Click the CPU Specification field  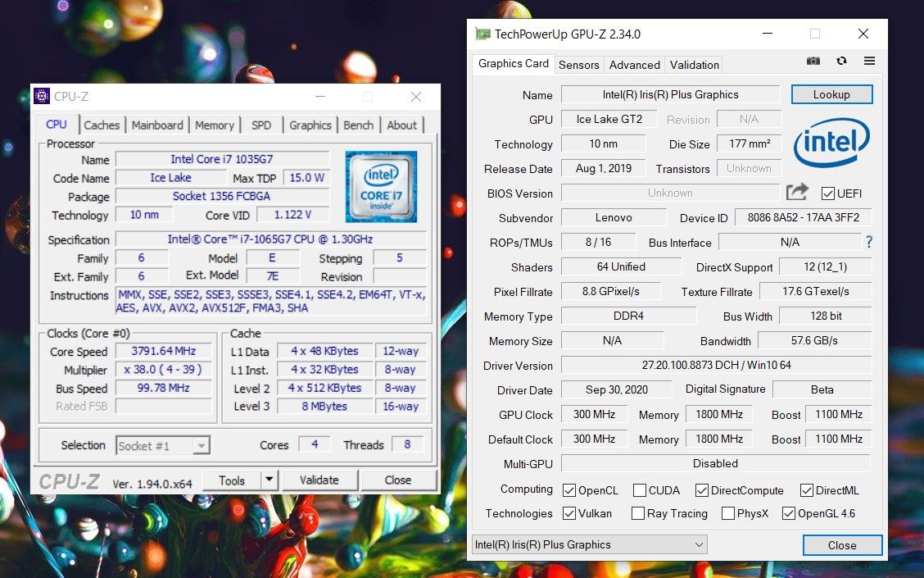click(x=270, y=239)
